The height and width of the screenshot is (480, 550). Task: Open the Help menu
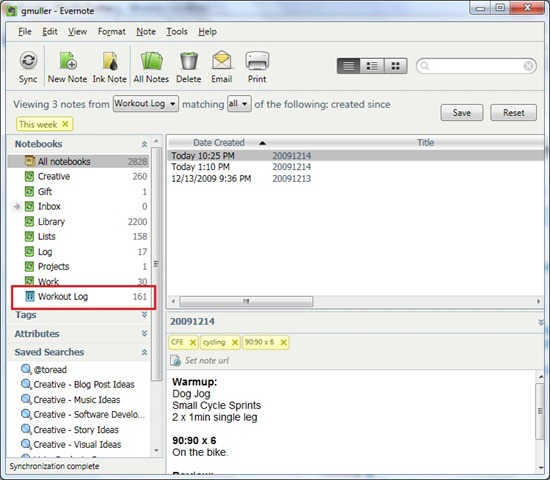[207, 32]
